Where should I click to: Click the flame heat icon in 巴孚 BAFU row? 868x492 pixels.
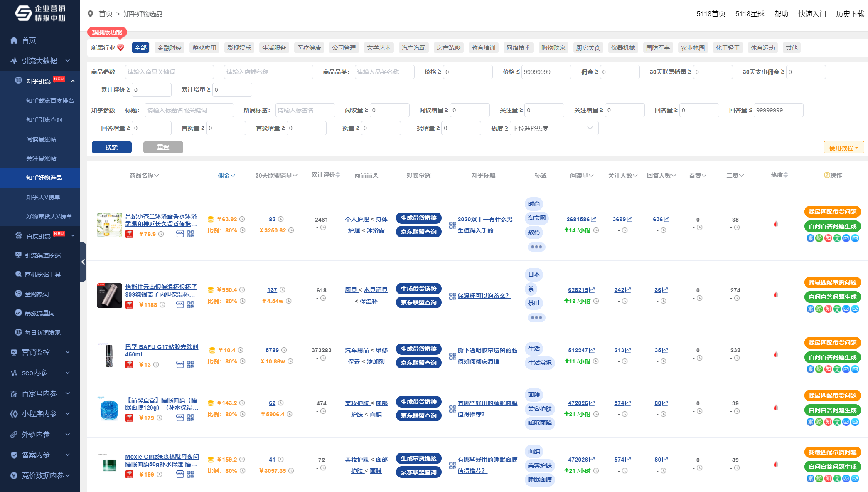[x=776, y=354]
